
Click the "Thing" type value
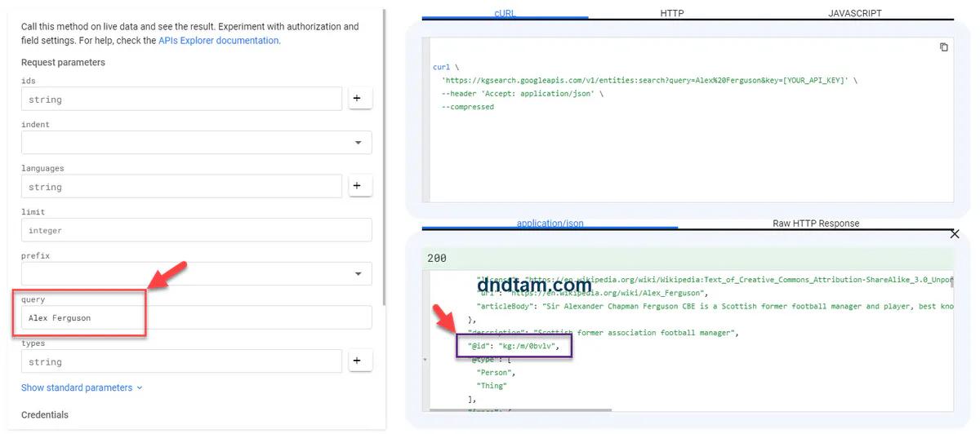click(492, 386)
